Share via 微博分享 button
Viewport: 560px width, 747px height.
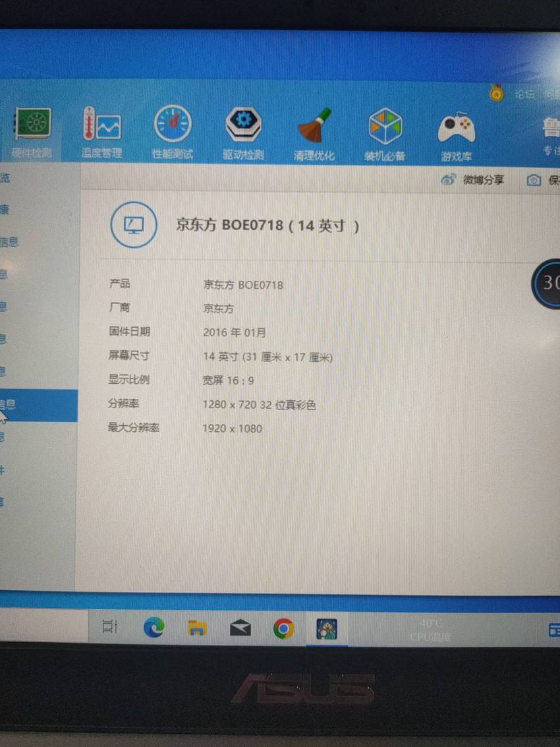point(472,179)
